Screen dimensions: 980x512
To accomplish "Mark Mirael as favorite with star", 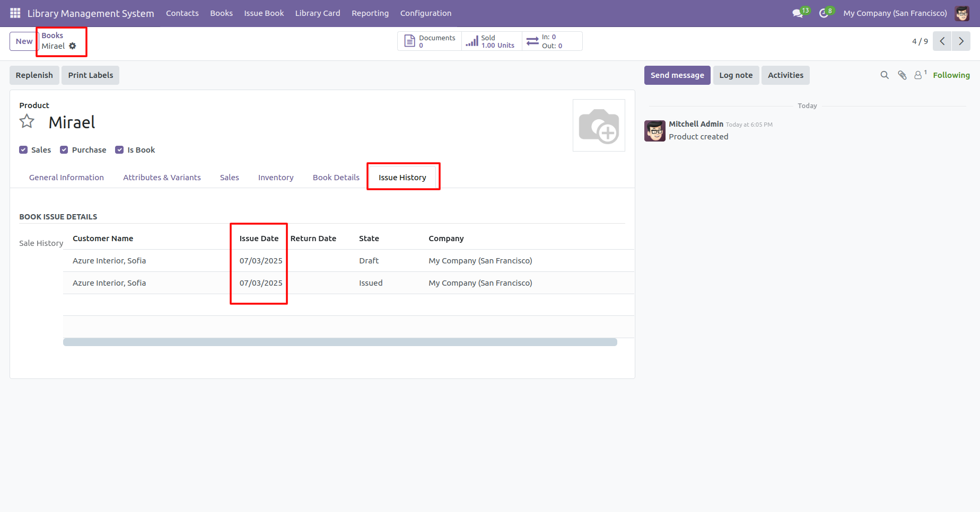I will click(27, 122).
